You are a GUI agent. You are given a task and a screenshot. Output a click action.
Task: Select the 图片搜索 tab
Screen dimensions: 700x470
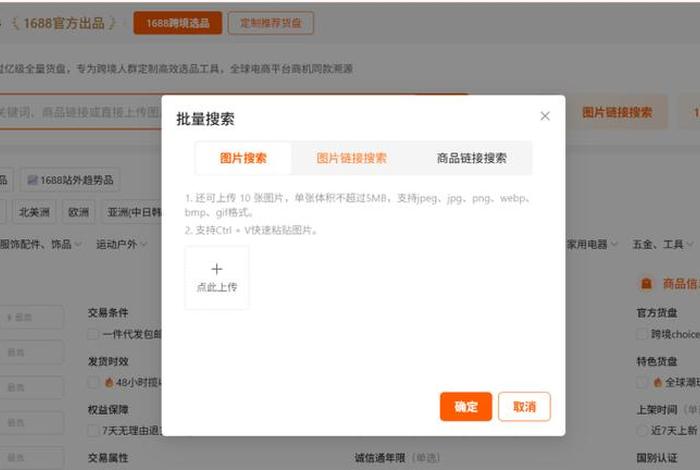point(243,158)
